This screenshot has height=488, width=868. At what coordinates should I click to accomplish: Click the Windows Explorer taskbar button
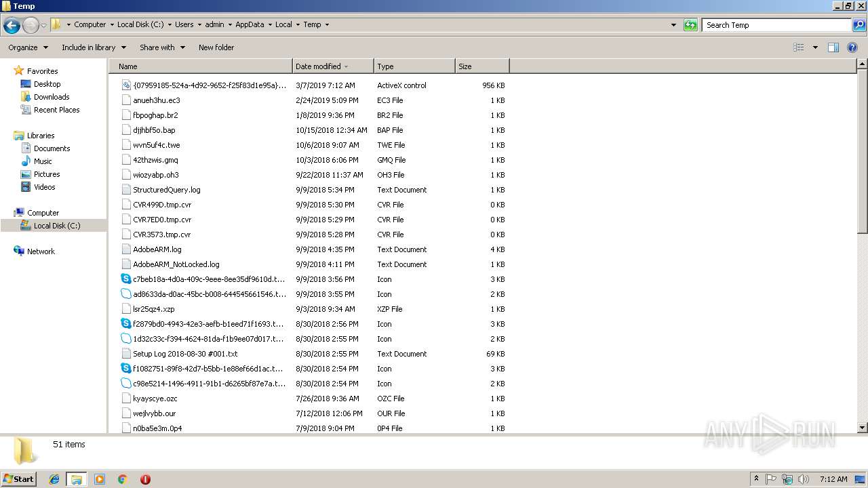pos(77,479)
